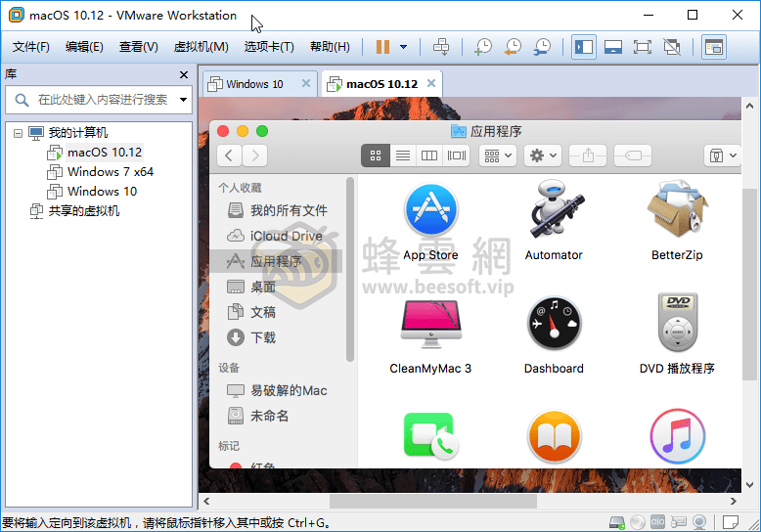The height and width of the screenshot is (532, 761).
Task: Select the macOS 10.12 tab
Action: (x=381, y=84)
